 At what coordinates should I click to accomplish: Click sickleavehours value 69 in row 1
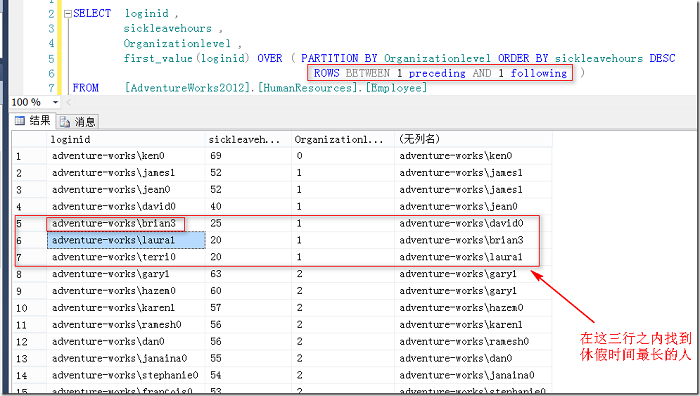click(216, 156)
